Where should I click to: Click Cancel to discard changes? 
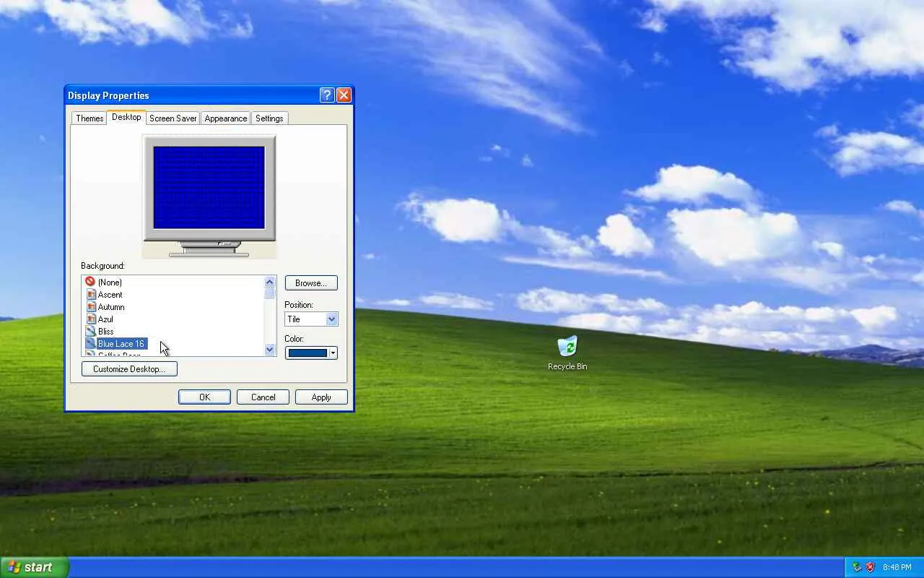tap(263, 397)
